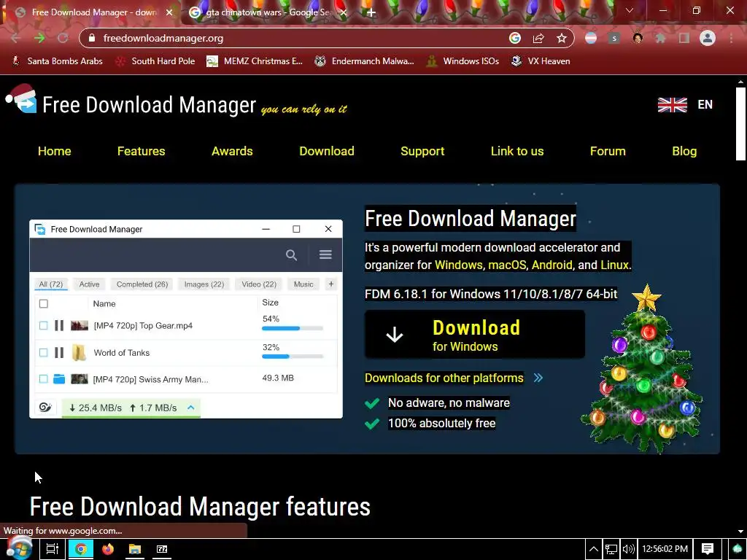The image size is (747, 560).
Task: Open the Blog link
Action: 684,151
